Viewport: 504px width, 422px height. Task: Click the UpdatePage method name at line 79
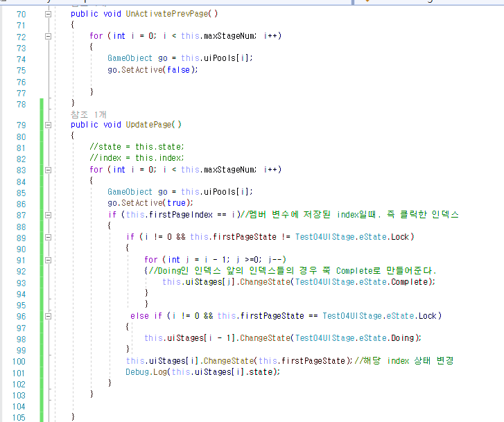pyautogui.click(x=149, y=125)
